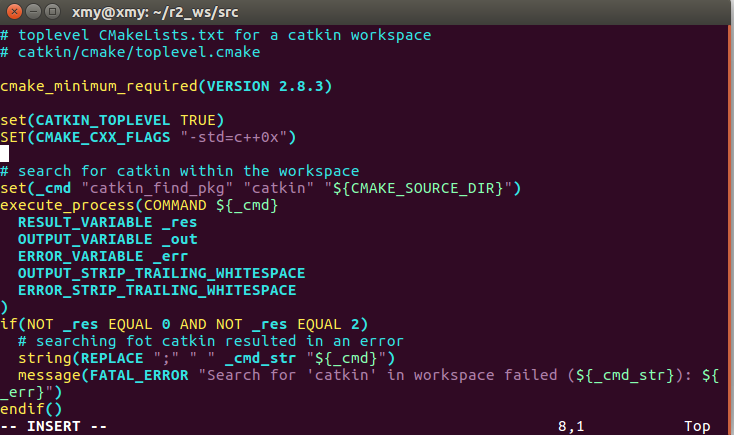Click the terminal scrollbar on the right edge
This screenshot has width=734, height=435.
(731, 229)
